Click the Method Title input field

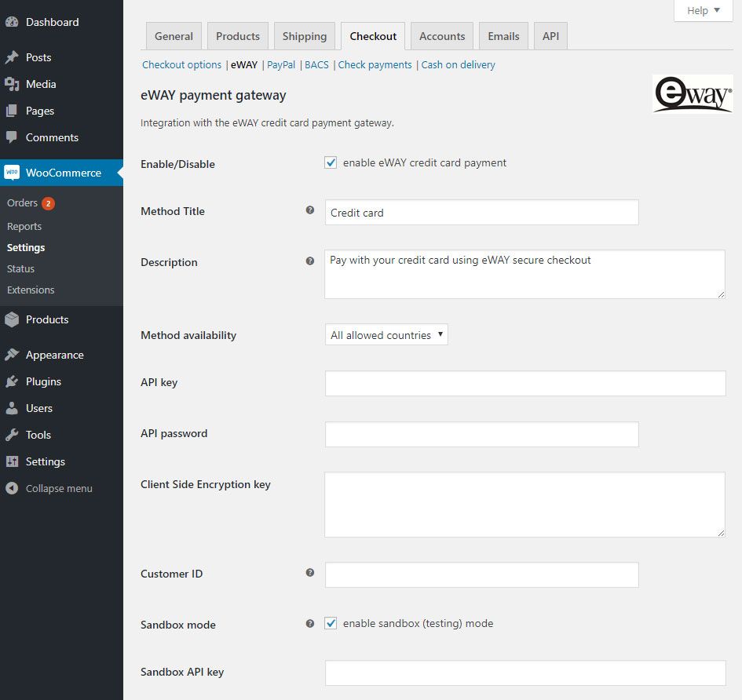482,213
